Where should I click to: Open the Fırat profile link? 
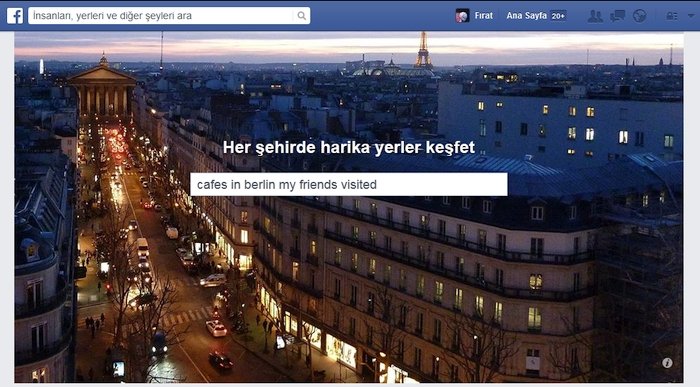pos(483,16)
